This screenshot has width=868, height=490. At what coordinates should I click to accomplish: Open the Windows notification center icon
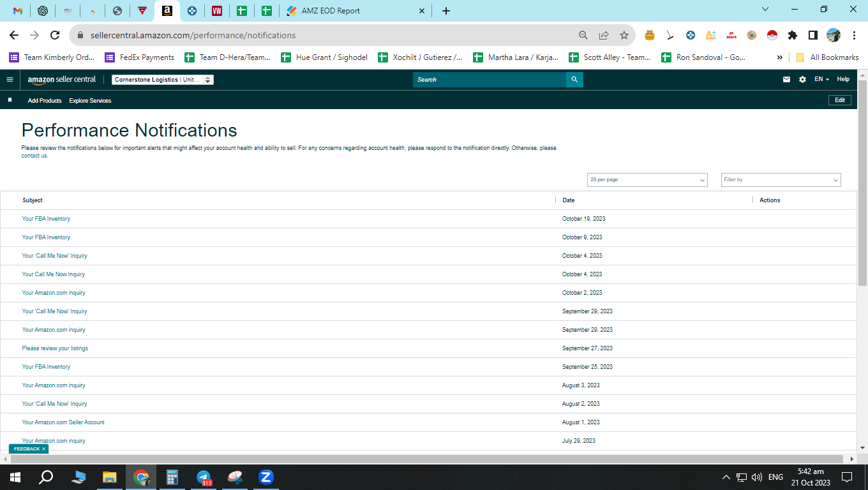coord(847,477)
